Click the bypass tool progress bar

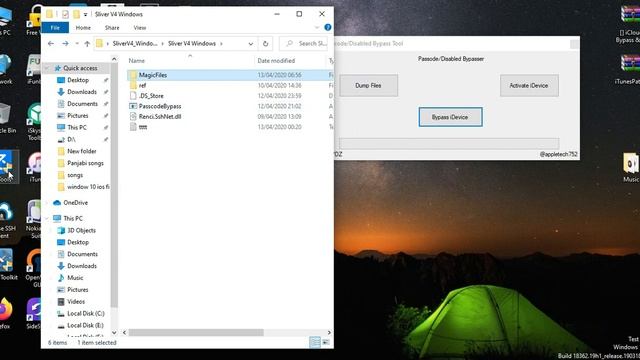[449, 143]
